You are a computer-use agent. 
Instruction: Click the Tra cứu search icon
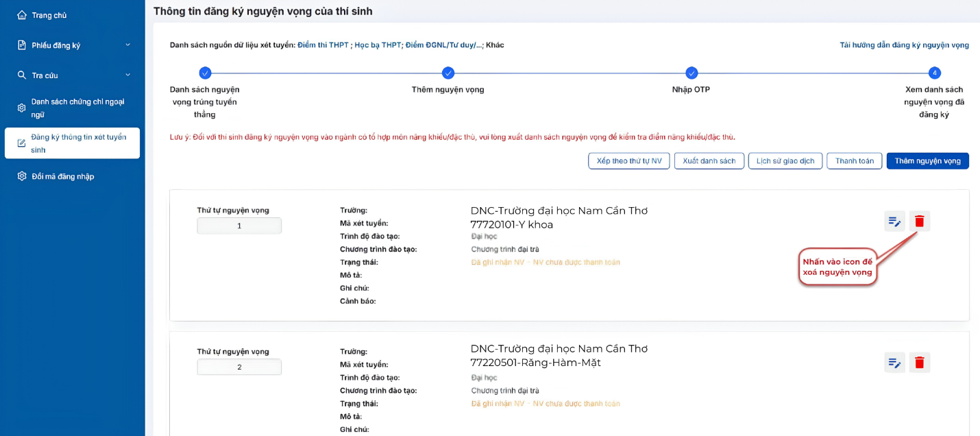[x=22, y=75]
